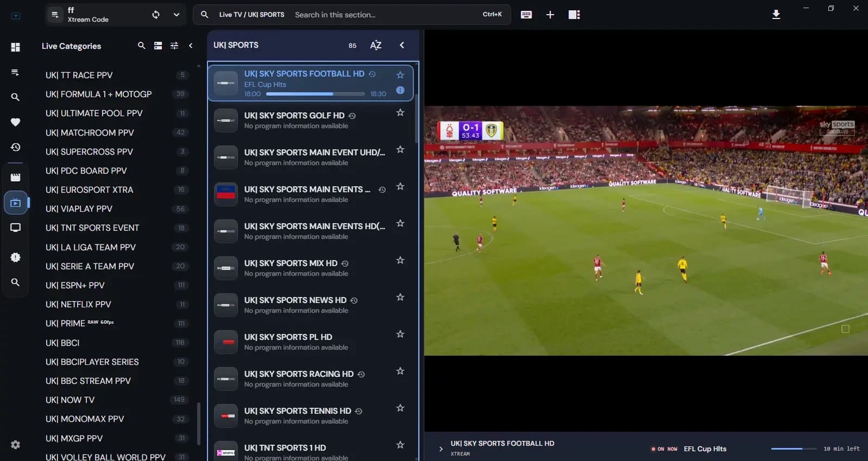Select the Live TV icon in sidebar
Viewport: 868px width, 461px height.
pyautogui.click(x=15, y=203)
